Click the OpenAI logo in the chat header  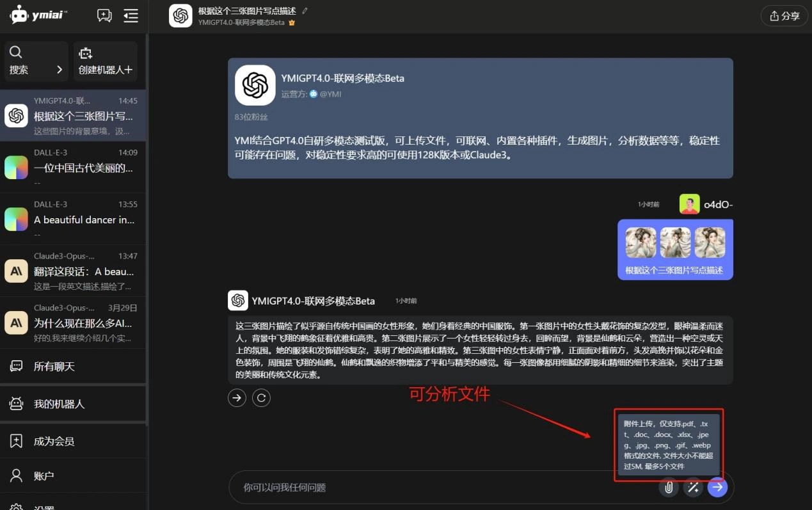click(x=181, y=16)
